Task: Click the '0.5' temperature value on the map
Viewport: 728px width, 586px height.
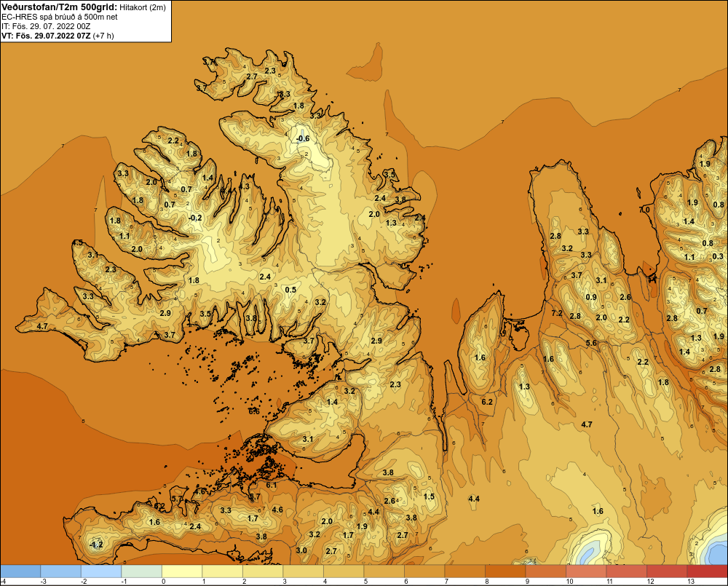Action: coord(290,290)
